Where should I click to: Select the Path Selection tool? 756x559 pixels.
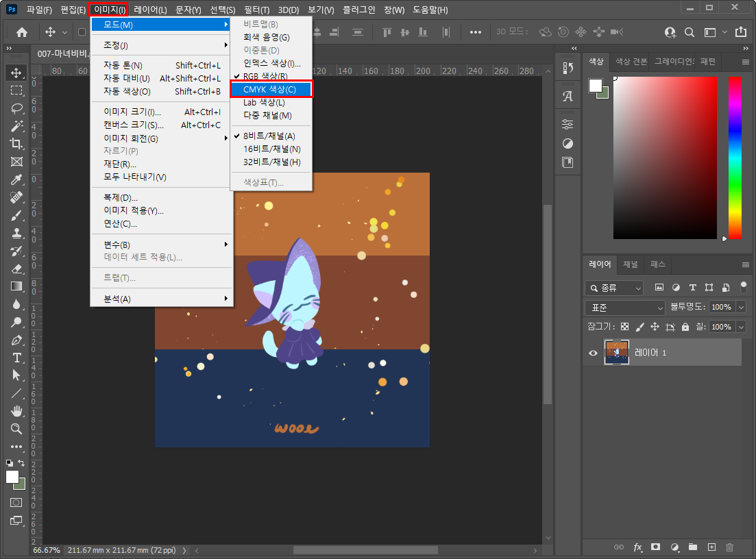pos(16,375)
